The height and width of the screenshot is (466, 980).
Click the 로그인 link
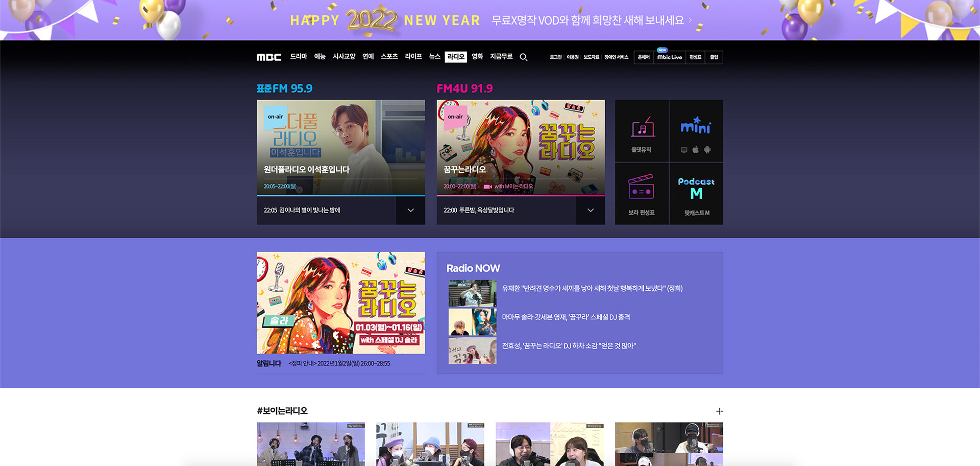click(x=555, y=57)
